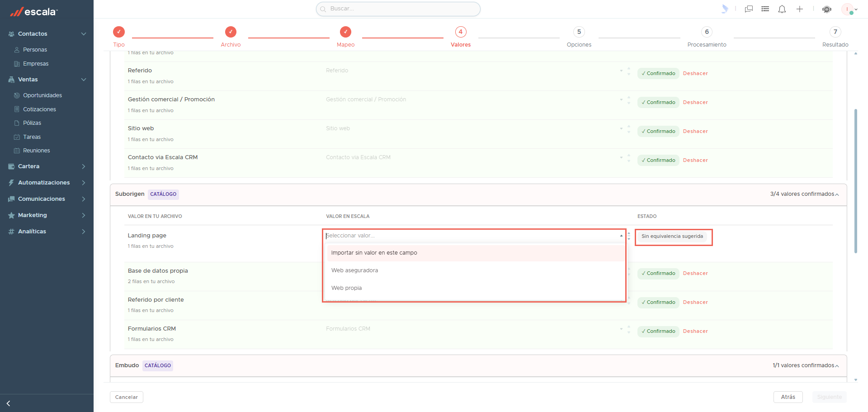
Task: Open the Personas page icon
Action: [17, 50]
